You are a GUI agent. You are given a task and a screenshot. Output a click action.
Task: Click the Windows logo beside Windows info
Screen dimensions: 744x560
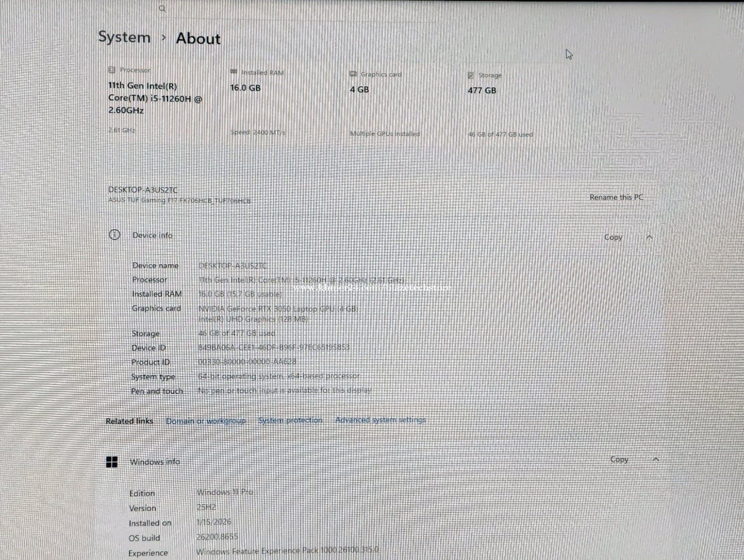point(112,462)
